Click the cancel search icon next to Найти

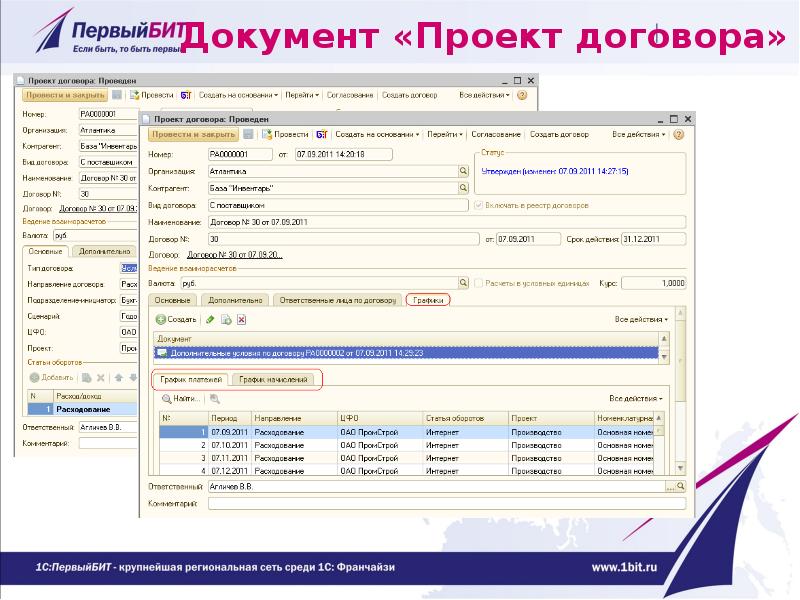214,398
